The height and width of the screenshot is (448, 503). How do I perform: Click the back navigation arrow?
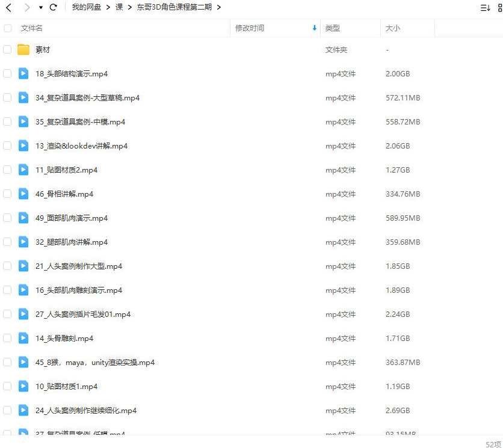[8, 8]
